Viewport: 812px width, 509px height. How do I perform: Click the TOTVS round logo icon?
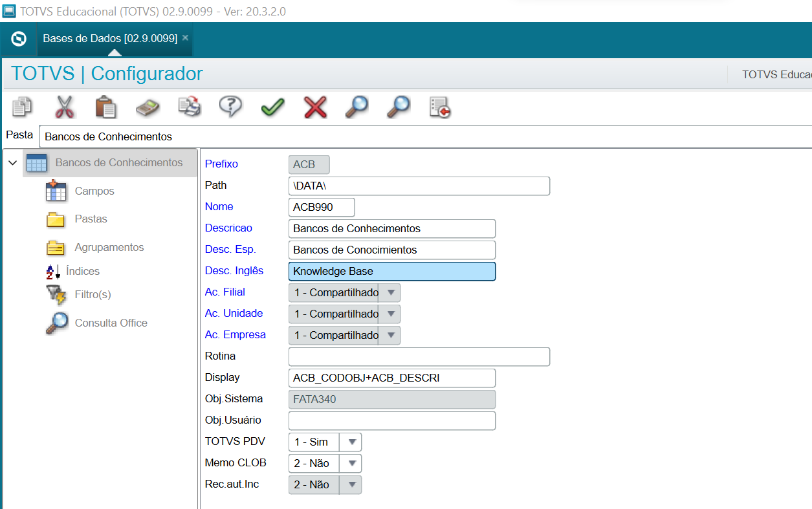(19, 39)
